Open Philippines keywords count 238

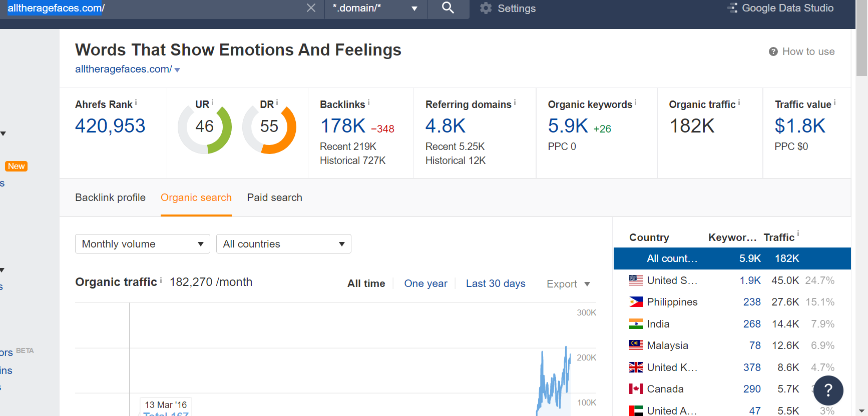pyautogui.click(x=752, y=302)
